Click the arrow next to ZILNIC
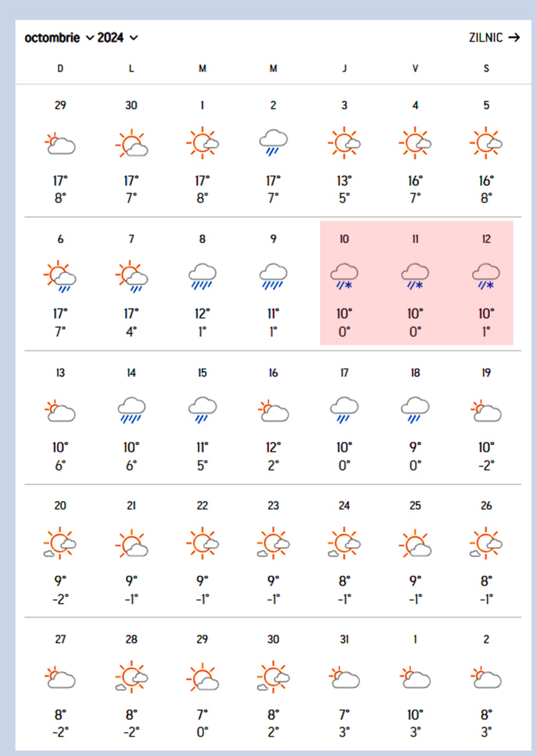Image resolution: width=536 pixels, height=756 pixels. (514, 37)
